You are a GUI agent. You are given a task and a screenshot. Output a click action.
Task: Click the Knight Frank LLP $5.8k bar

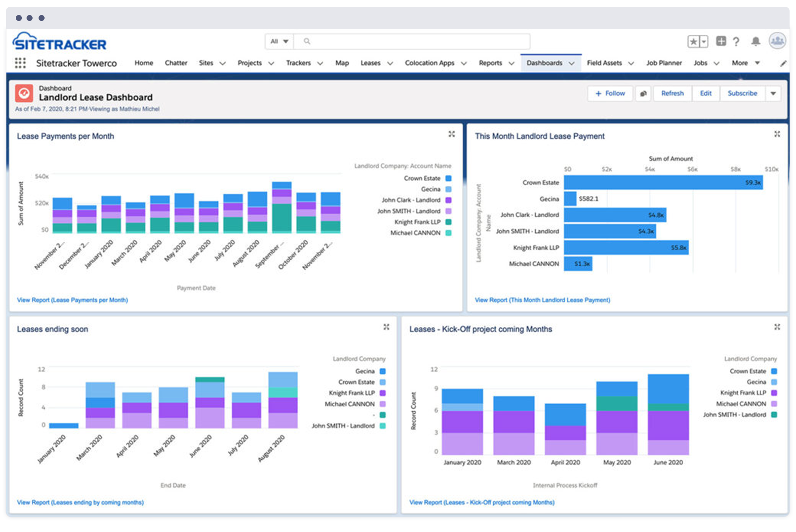point(626,248)
